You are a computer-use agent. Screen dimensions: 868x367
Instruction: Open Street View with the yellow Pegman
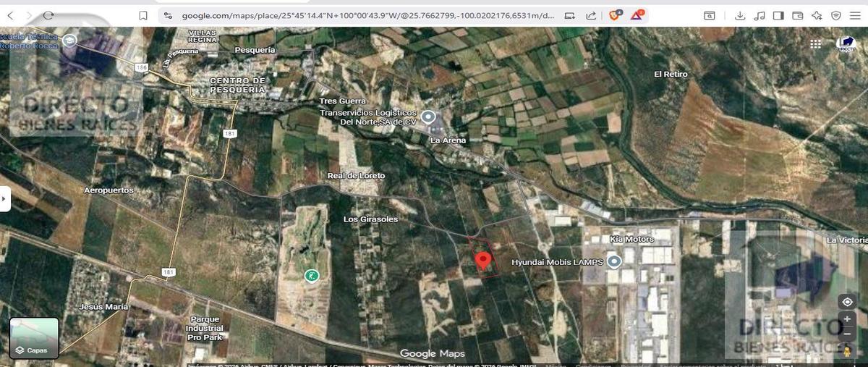tap(847, 351)
